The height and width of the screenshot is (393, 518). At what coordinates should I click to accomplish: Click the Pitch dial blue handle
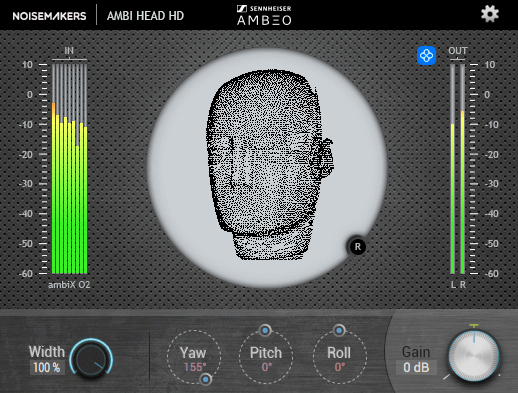[265, 330]
